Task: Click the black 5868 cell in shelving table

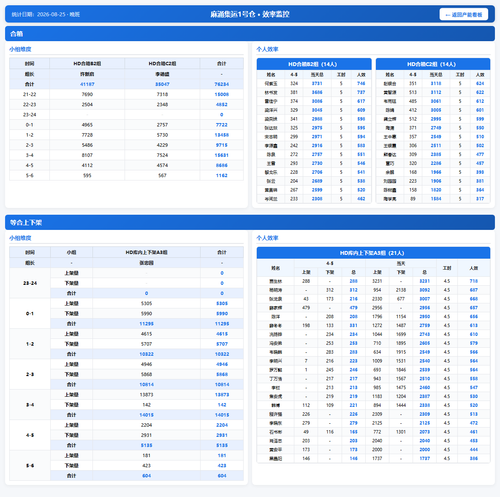Action: point(146,374)
